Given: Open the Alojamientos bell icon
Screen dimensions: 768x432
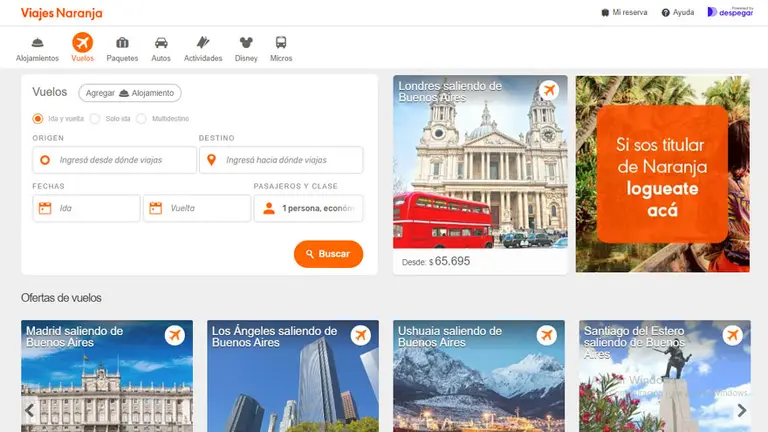Looking at the screenshot, I should [x=37, y=43].
